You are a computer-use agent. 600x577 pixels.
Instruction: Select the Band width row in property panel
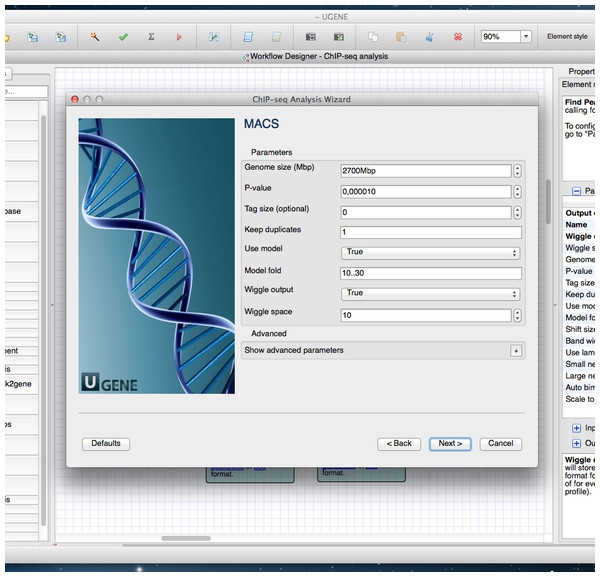click(x=579, y=341)
